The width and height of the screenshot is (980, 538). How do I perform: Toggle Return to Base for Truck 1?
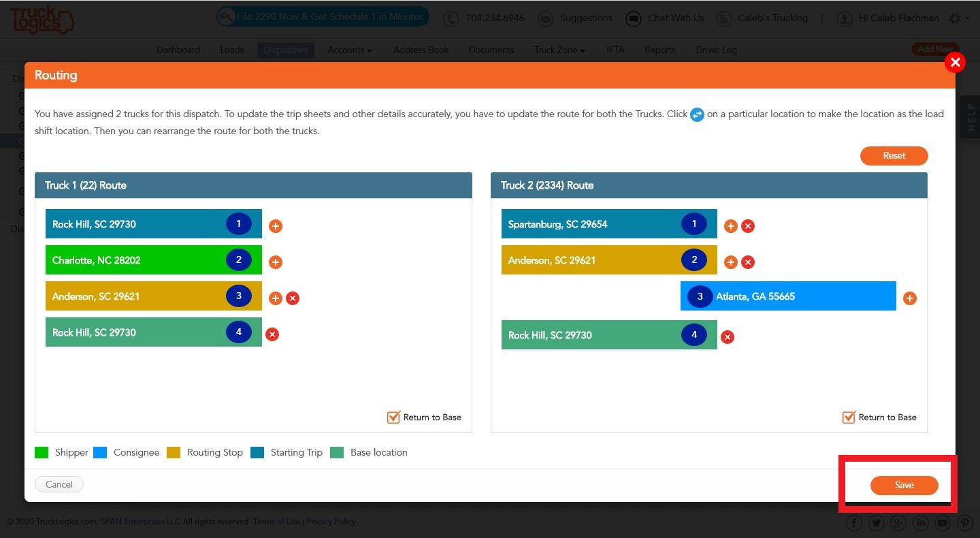393,417
